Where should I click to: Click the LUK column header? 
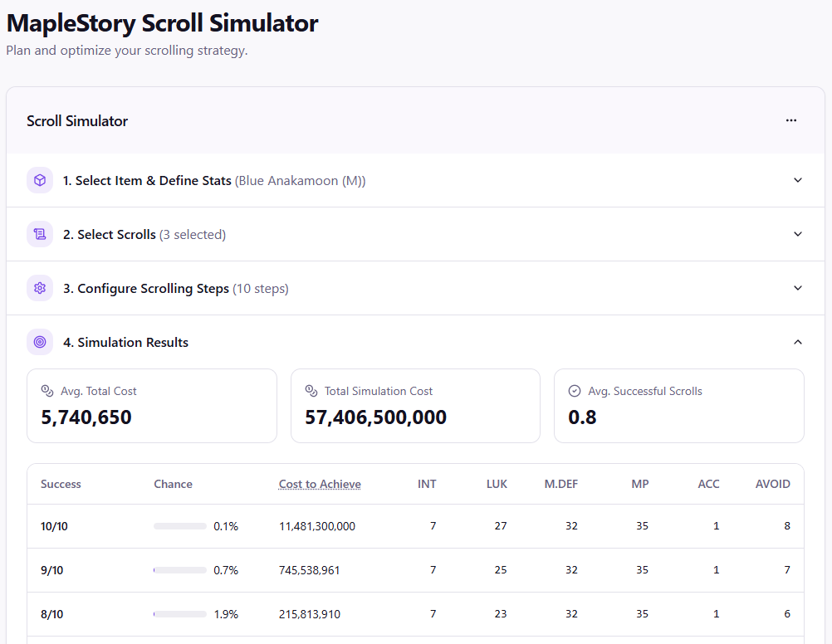click(x=497, y=484)
